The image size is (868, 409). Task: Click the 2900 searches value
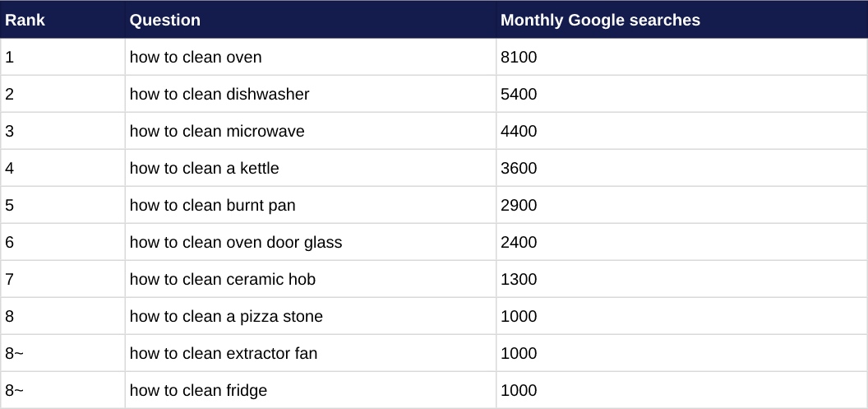pos(682,206)
